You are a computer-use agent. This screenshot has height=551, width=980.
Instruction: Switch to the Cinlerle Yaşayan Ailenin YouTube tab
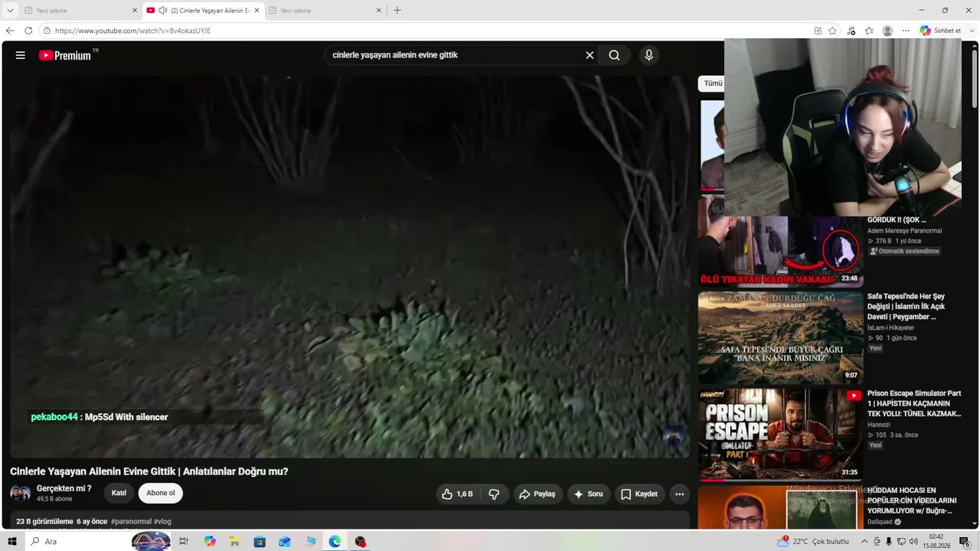(x=202, y=11)
